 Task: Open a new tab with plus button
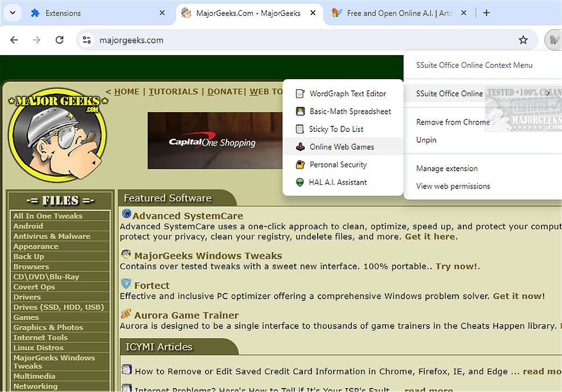coord(486,13)
